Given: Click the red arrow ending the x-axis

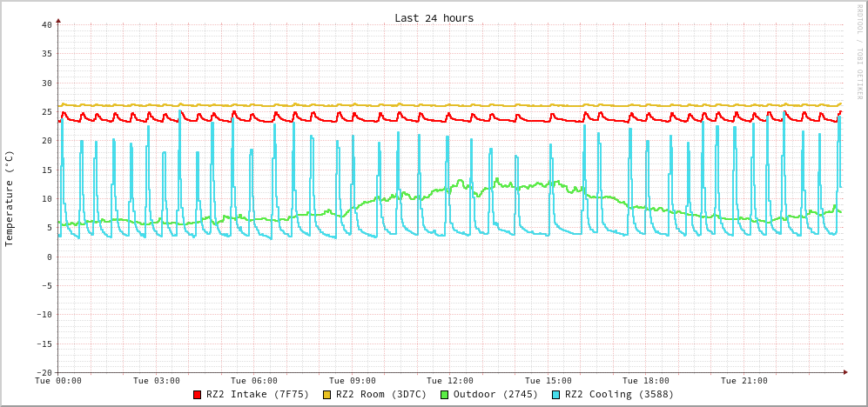Looking at the screenshot, I should pos(845,372).
